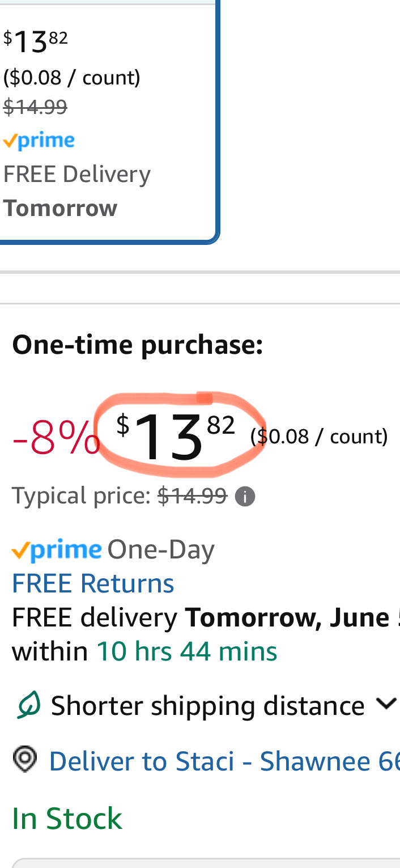Click the Prime logo in the top offer card
The image size is (400, 868).
coord(39,141)
